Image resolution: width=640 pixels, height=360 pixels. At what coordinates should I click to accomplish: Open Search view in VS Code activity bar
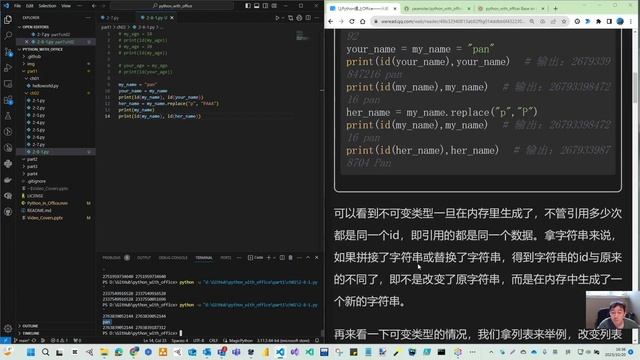(8, 36)
